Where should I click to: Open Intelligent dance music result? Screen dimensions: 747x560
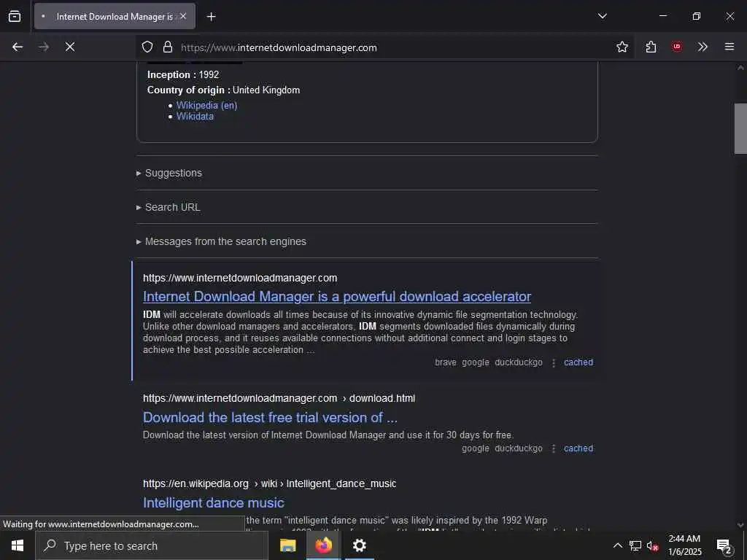pyautogui.click(x=214, y=503)
